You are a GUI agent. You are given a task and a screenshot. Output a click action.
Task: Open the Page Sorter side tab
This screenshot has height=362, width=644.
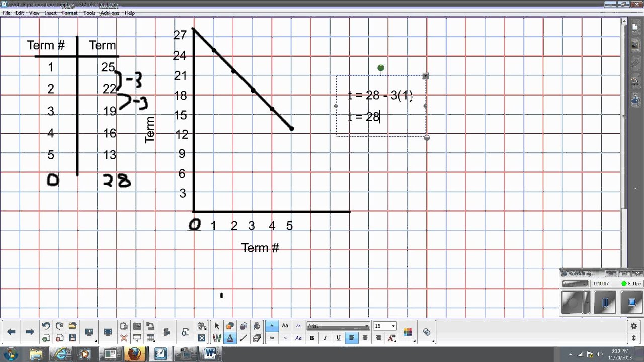(635, 26)
